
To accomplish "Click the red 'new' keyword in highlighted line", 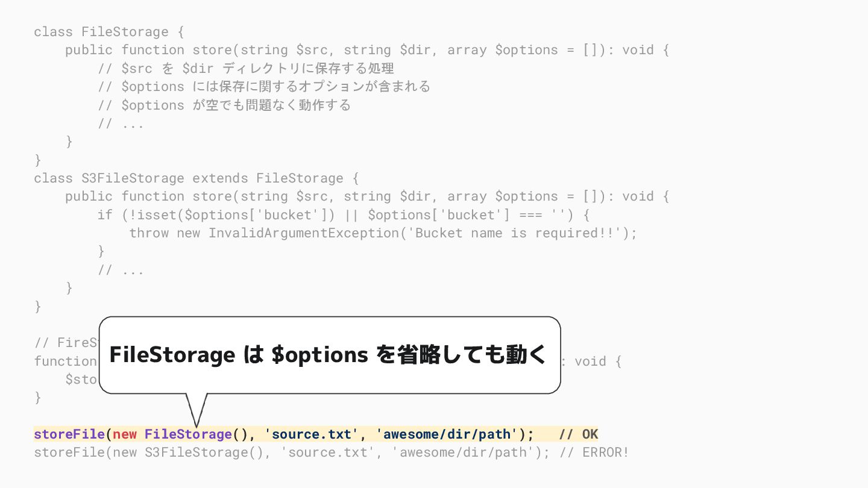I will click(x=125, y=434).
